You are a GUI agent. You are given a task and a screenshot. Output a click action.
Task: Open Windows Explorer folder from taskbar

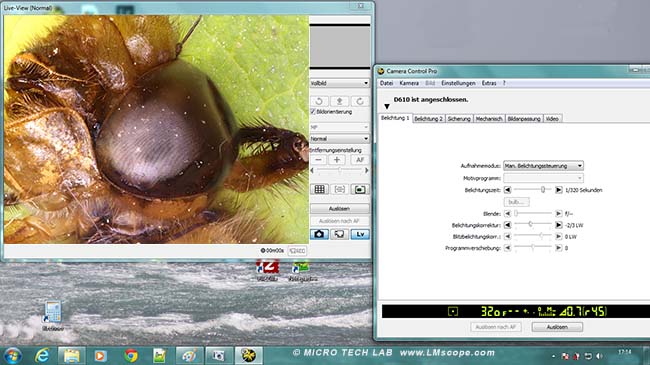pyautogui.click(x=72, y=356)
